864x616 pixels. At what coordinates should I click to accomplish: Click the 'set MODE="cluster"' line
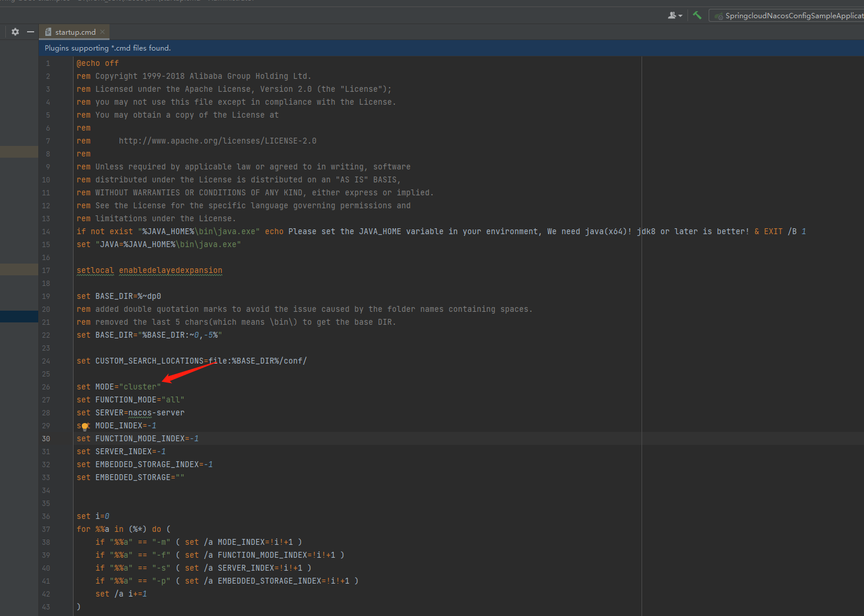[x=118, y=387]
